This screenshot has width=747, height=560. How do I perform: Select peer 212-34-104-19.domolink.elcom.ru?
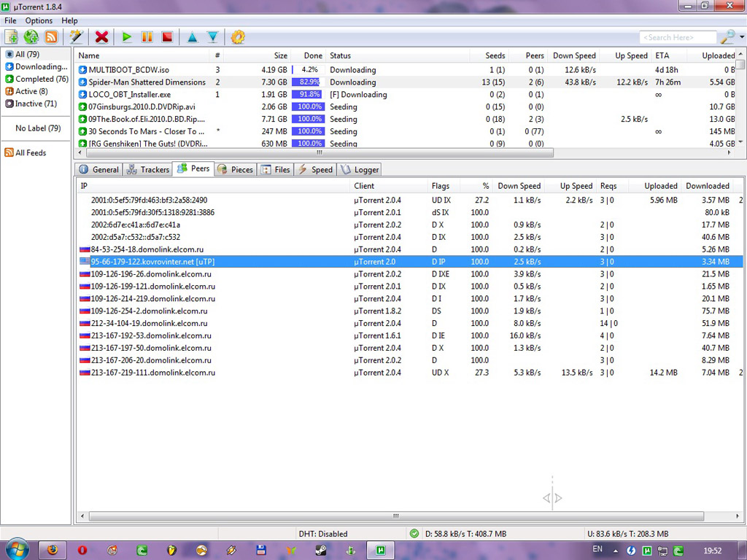click(x=410, y=323)
